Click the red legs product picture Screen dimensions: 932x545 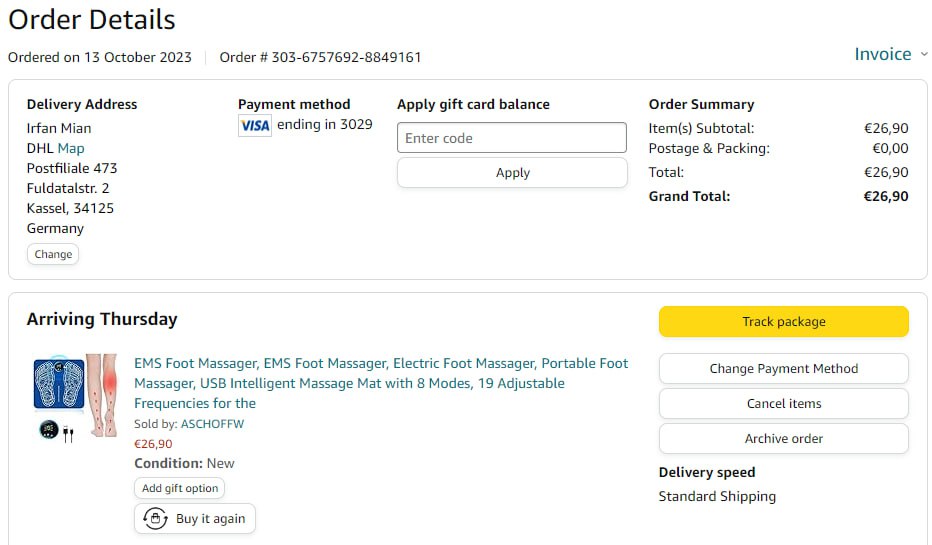[102, 394]
